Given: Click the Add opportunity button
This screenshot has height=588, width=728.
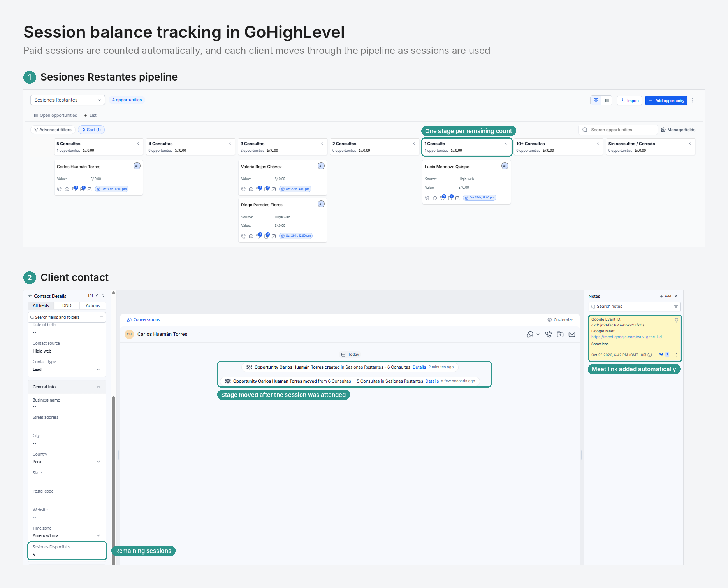Looking at the screenshot, I should (x=666, y=100).
